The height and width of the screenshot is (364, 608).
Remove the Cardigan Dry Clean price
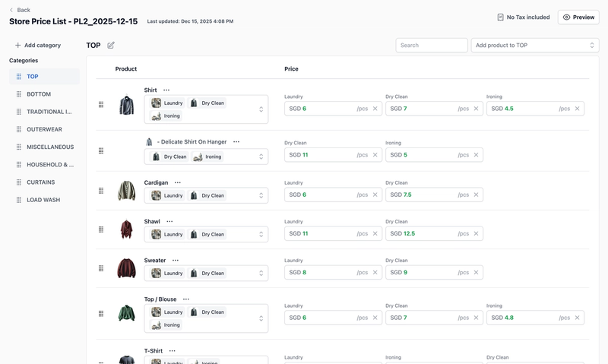[477, 195]
